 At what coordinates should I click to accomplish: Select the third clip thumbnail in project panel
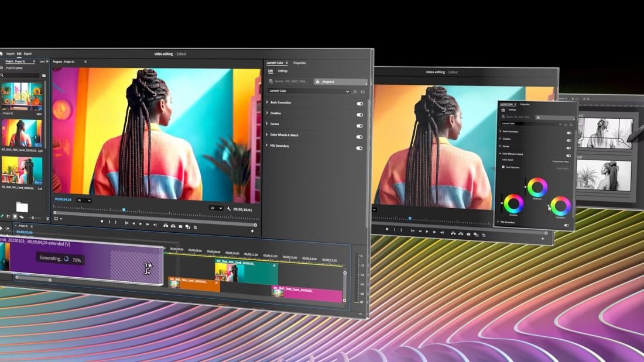coord(22,171)
